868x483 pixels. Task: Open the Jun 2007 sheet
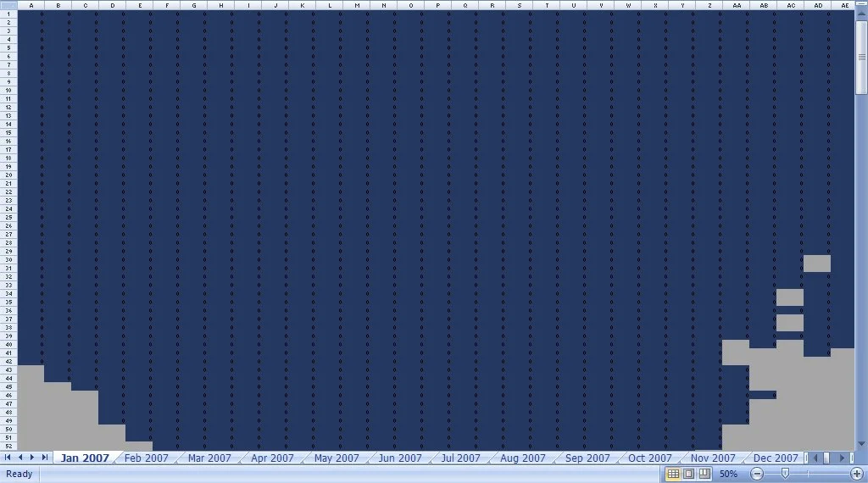400,458
